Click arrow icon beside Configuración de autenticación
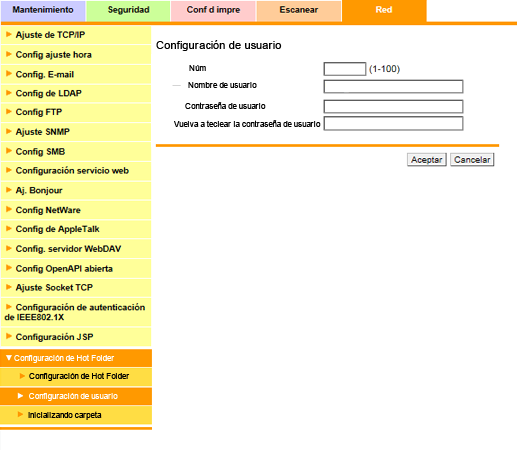 9,307
